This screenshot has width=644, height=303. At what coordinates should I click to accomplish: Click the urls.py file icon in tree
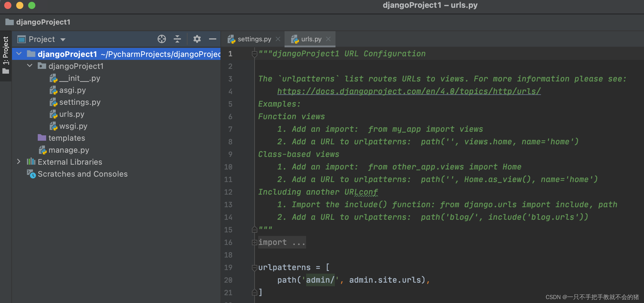point(53,114)
